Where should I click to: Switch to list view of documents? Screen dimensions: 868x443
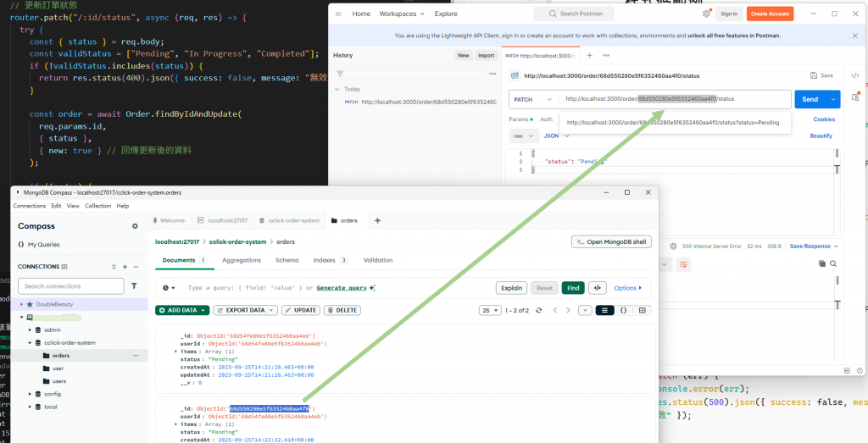[x=604, y=310]
